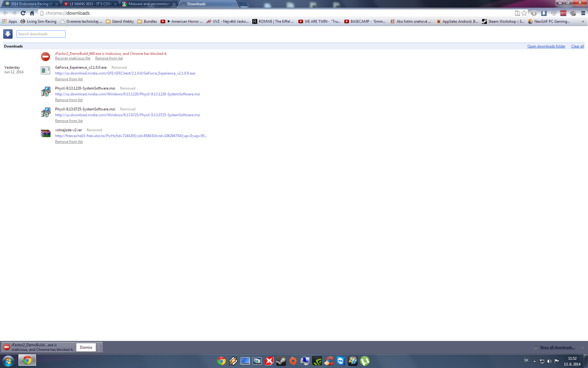Open the Bundles bookmark folder
The height and width of the screenshot is (368, 588).
pos(147,21)
